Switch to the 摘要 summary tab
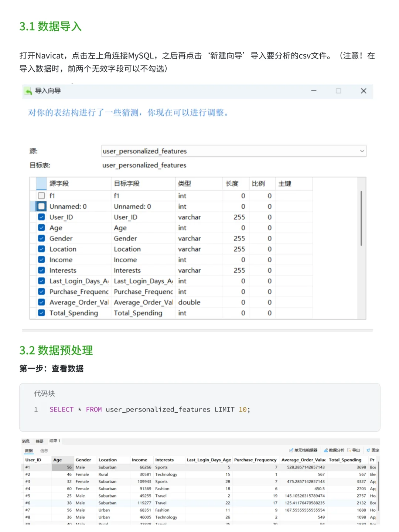The height and width of the screenshot is (532, 399). (40, 441)
